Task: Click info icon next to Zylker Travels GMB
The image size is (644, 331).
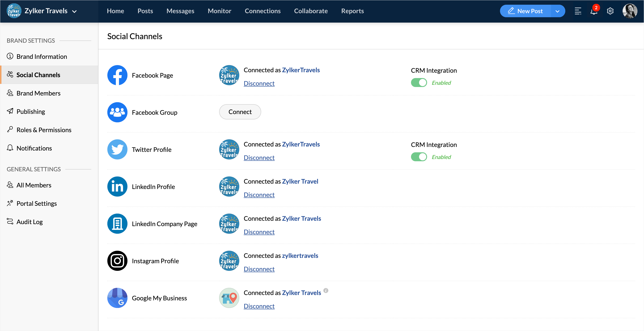Action: 326,291
